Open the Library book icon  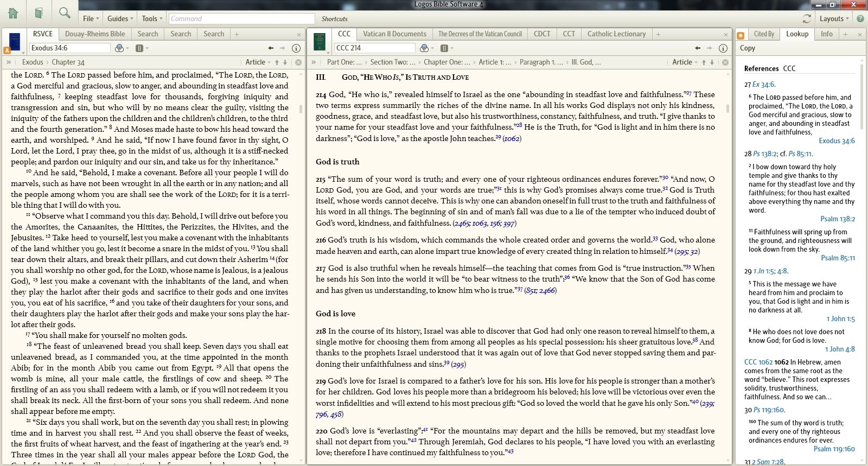(x=39, y=13)
